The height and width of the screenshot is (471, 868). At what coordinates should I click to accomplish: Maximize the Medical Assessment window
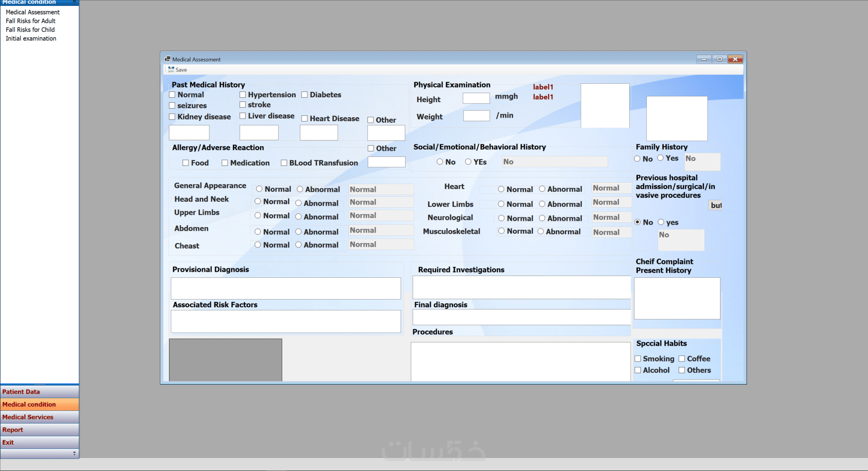point(719,59)
